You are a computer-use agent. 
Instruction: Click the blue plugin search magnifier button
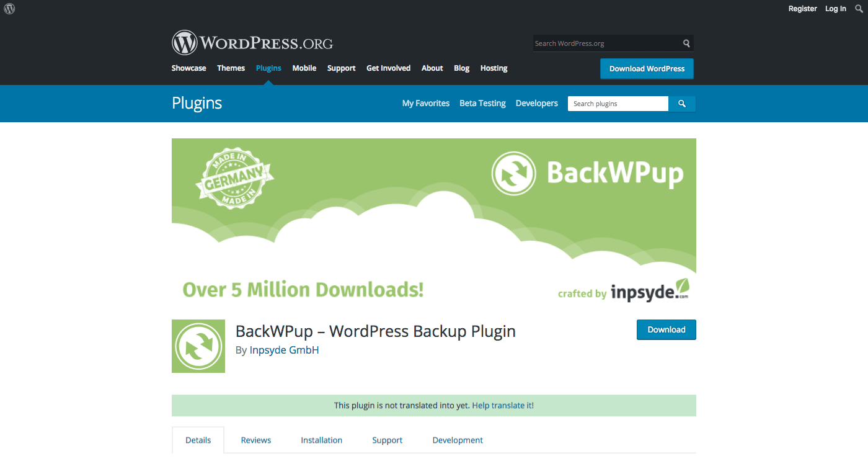[682, 104]
